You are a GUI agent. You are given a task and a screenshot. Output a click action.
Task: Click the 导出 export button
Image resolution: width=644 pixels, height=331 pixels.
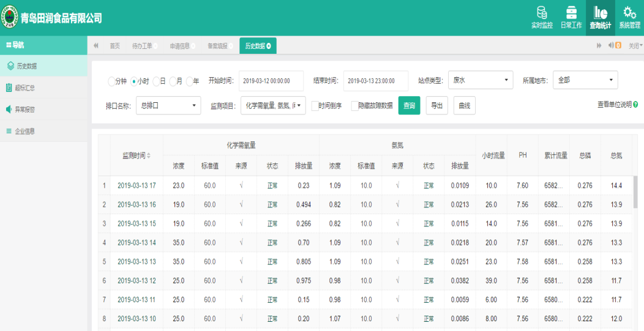(x=436, y=106)
